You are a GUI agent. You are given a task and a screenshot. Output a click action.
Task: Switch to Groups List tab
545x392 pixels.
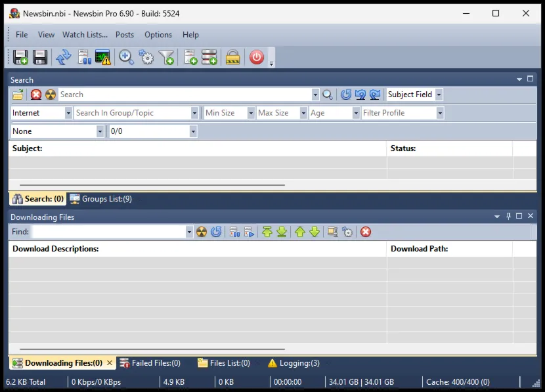(101, 199)
